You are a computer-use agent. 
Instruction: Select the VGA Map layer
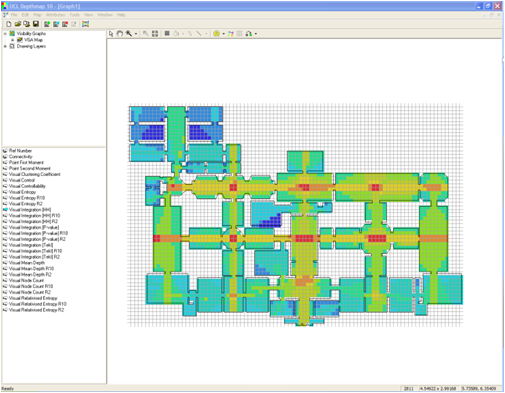pyautogui.click(x=33, y=40)
